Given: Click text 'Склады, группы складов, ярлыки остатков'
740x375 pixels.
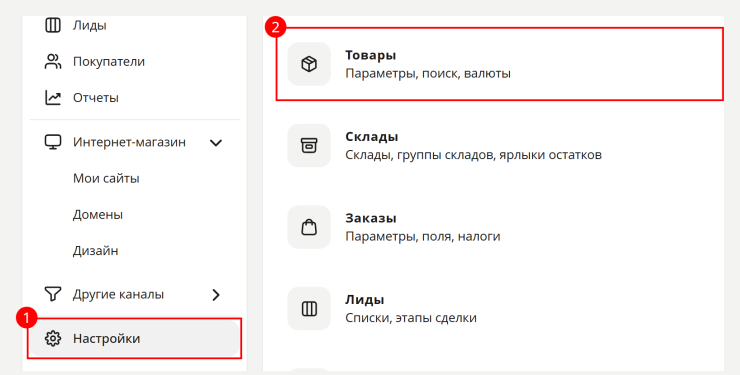Looking at the screenshot, I should click(x=473, y=155).
